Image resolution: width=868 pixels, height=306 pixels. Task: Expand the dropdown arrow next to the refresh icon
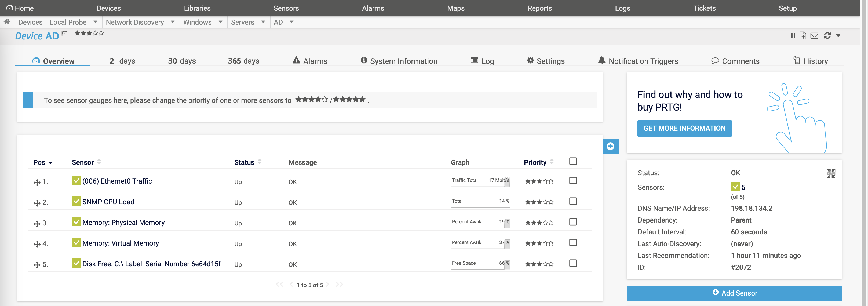click(838, 35)
